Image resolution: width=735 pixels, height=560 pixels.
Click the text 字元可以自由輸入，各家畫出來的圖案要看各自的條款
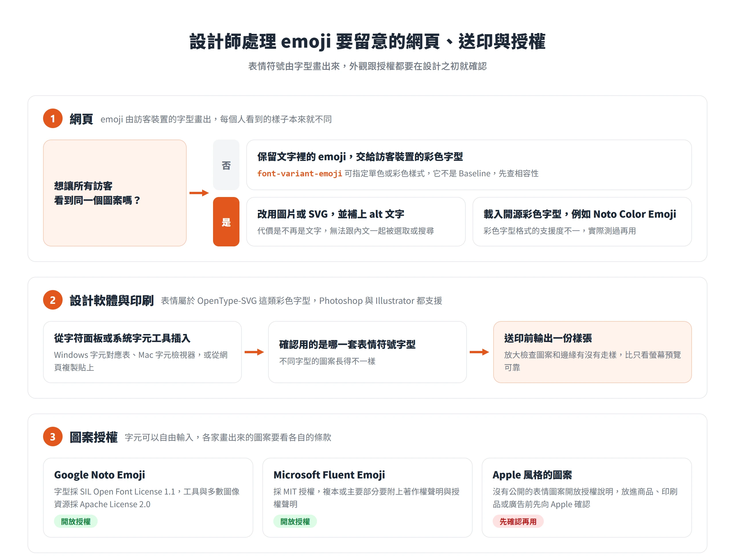click(228, 438)
